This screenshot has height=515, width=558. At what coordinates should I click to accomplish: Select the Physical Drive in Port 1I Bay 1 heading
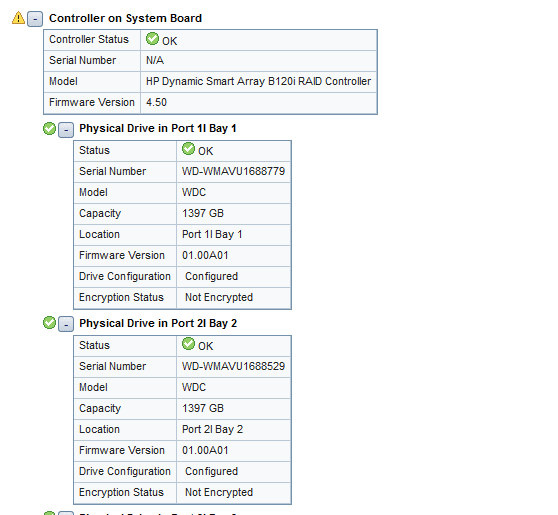[x=158, y=128]
